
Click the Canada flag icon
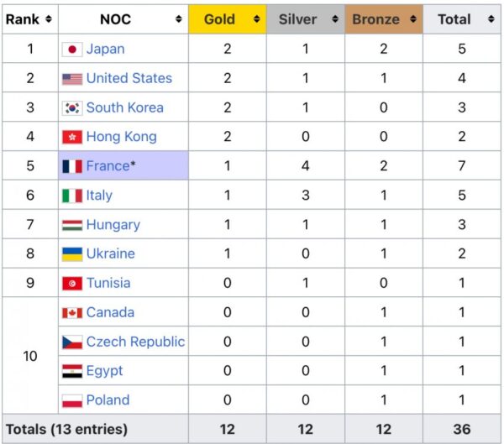tap(72, 312)
